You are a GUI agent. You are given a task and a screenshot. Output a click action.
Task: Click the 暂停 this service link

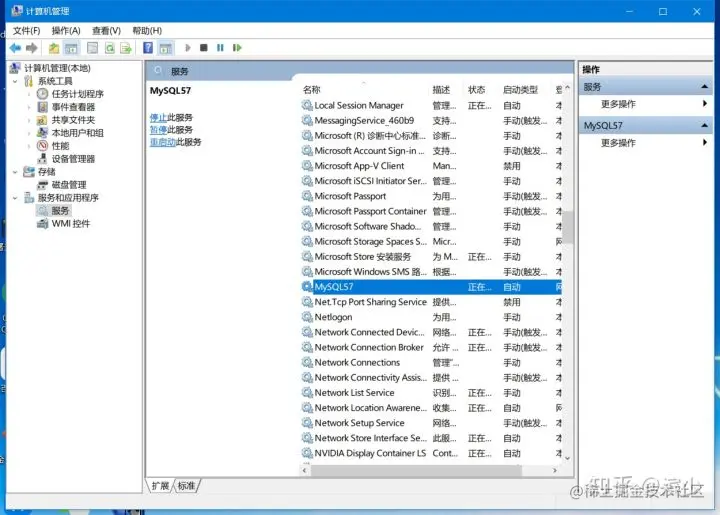158,130
